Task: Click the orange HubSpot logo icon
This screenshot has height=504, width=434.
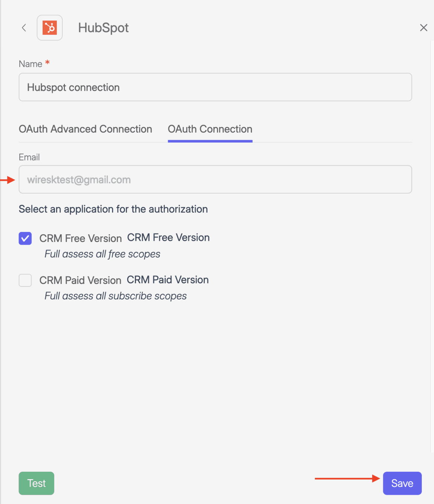Action: point(50,28)
